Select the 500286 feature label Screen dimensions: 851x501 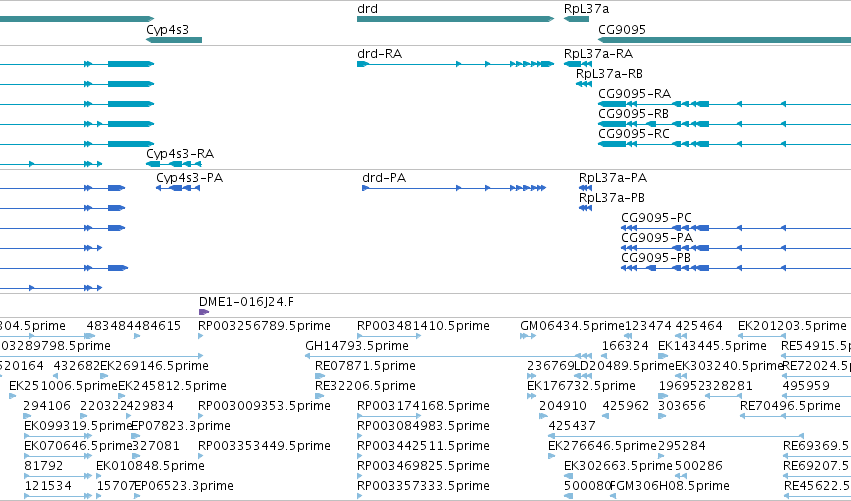coord(699,467)
